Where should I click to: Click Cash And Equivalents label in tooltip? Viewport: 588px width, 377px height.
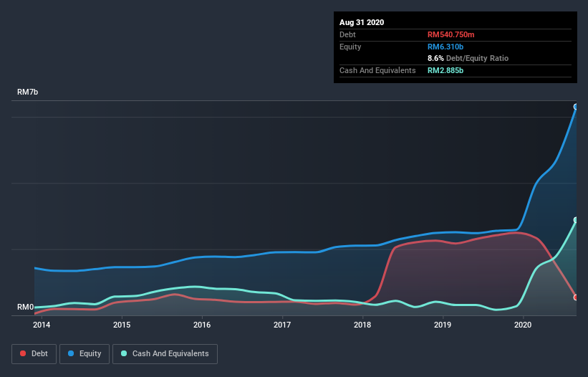point(377,70)
